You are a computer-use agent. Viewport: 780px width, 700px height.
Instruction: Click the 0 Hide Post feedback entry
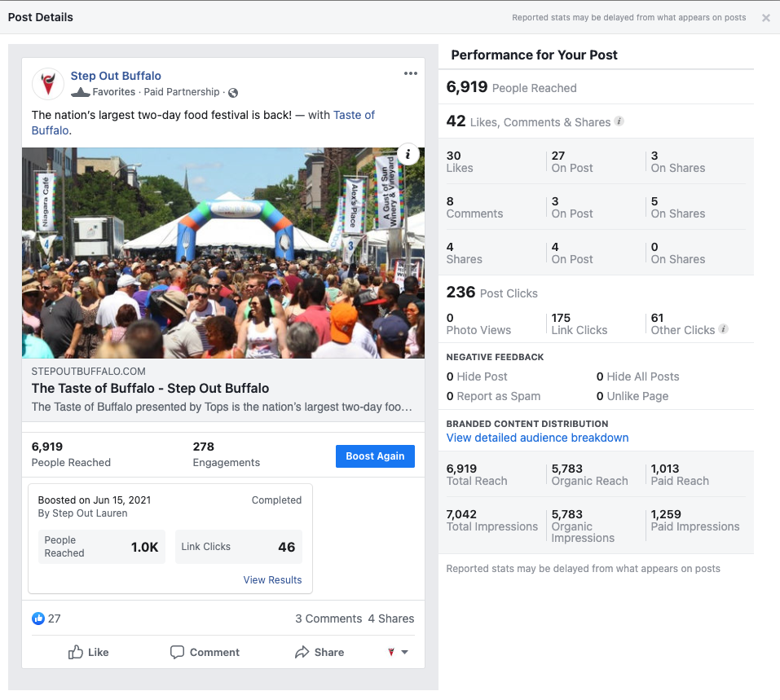[x=477, y=376]
